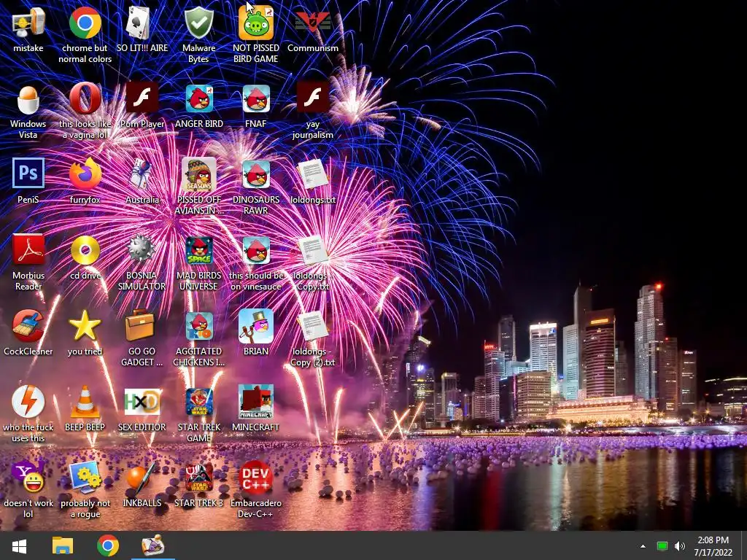The height and width of the screenshot is (560, 747).
Task: Open 'MAD BIRDS UNIVERSE' Space icon
Action: coord(198,251)
